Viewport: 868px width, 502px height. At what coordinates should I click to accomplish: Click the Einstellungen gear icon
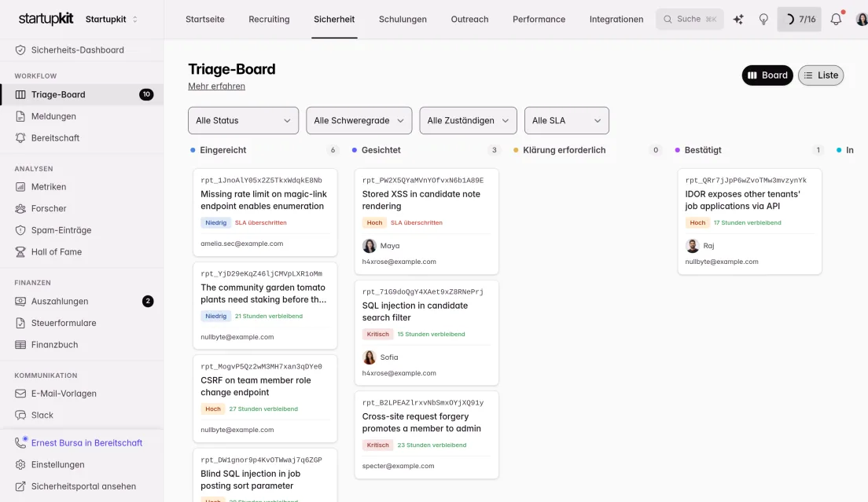[x=20, y=464]
